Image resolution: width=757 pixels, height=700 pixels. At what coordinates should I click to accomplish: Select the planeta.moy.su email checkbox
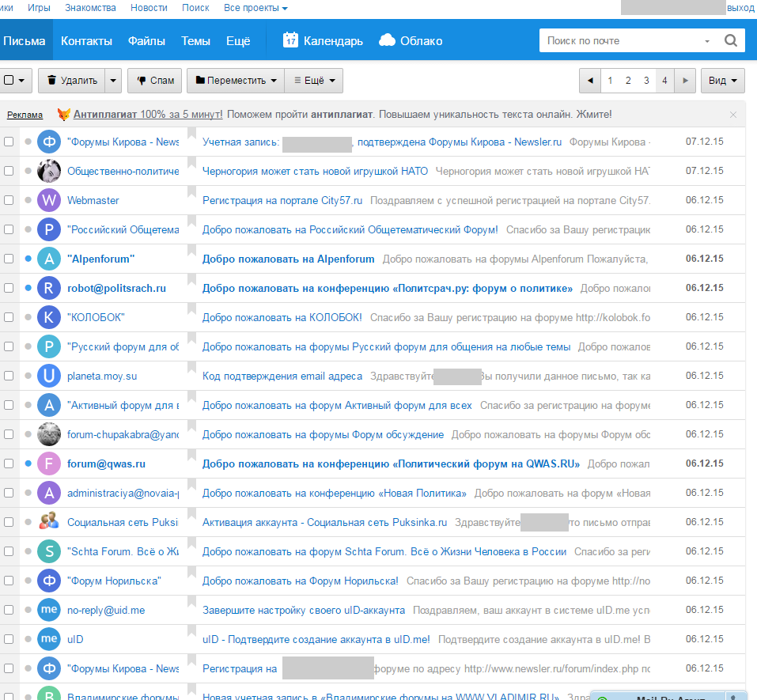9,376
